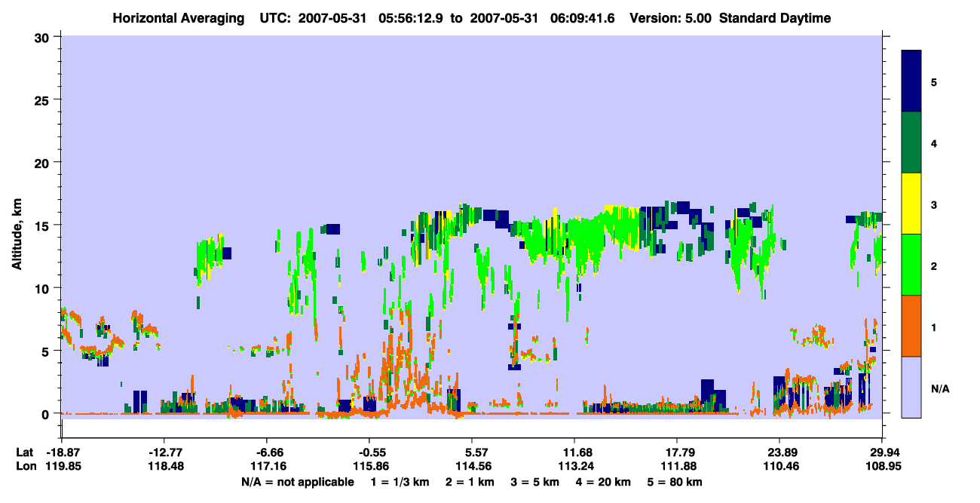Image resolution: width=980 pixels, height=503 pixels.
Task: Click legend entry '5 = 80 km'
Action: [676, 482]
